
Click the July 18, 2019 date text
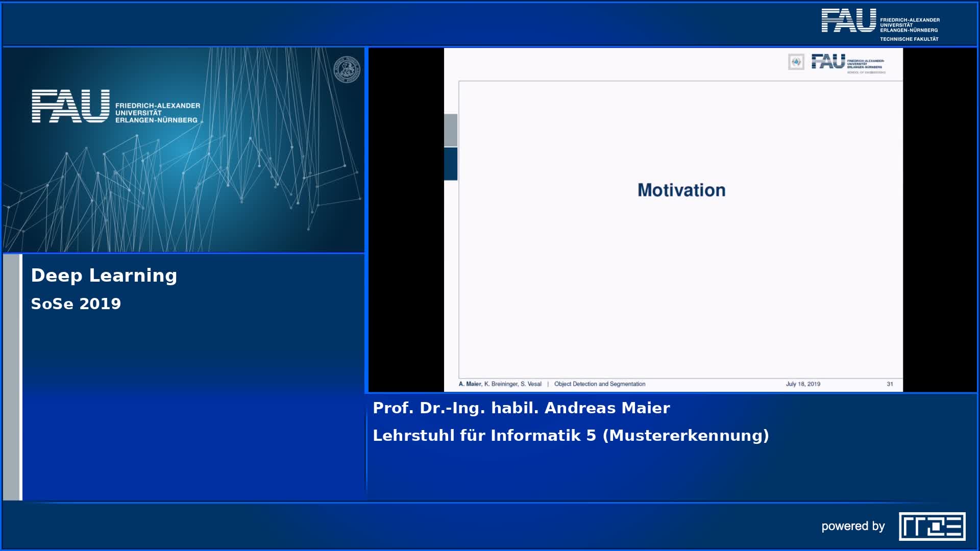803,384
